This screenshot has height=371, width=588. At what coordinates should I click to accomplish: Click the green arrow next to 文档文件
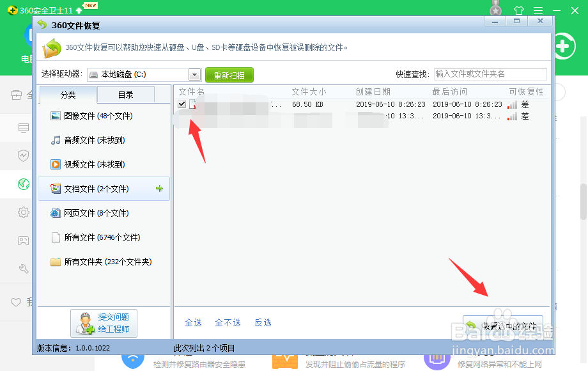coord(159,189)
